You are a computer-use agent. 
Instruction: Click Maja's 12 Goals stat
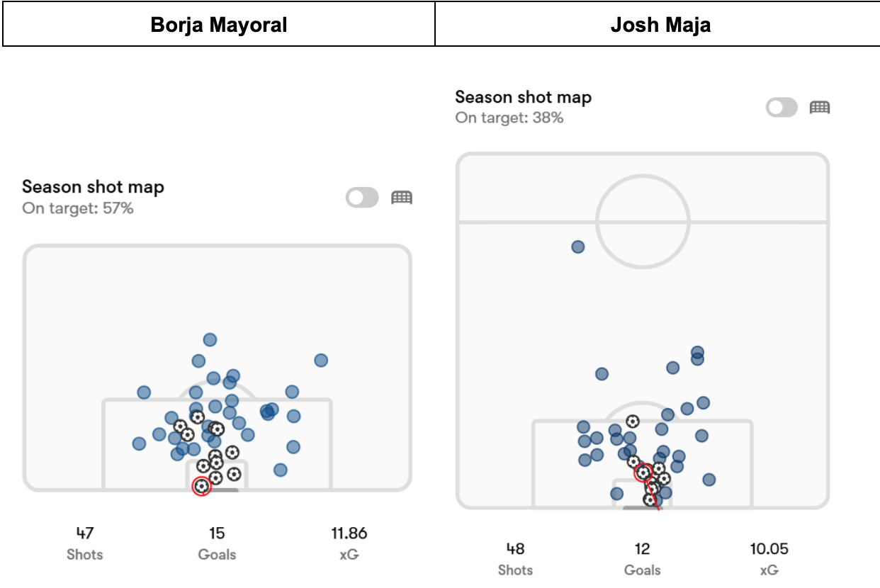click(643, 558)
